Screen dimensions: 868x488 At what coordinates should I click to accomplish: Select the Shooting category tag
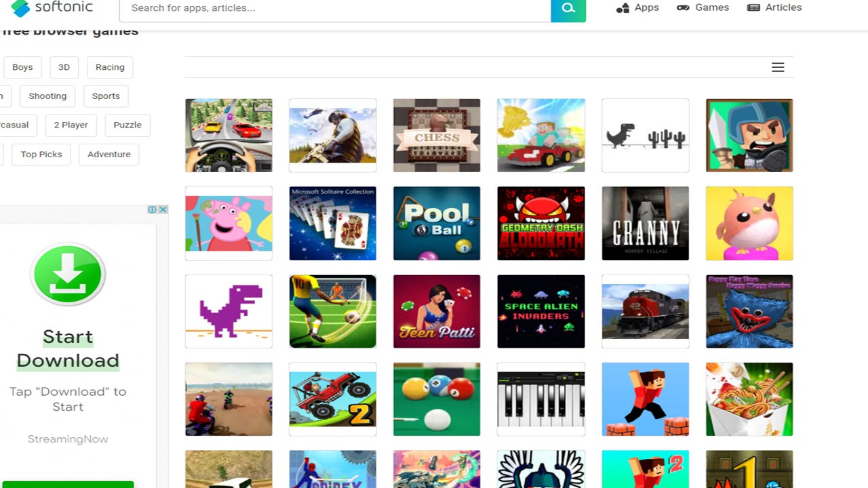click(x=47, y=96)
